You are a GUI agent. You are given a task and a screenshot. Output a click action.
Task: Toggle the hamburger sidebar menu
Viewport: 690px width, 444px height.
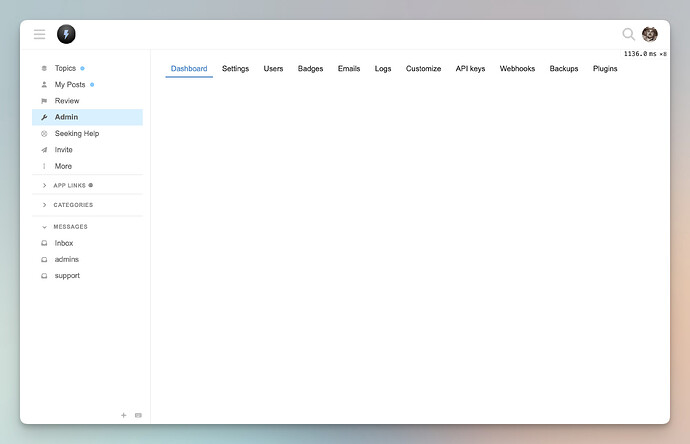tap(40, 34)
